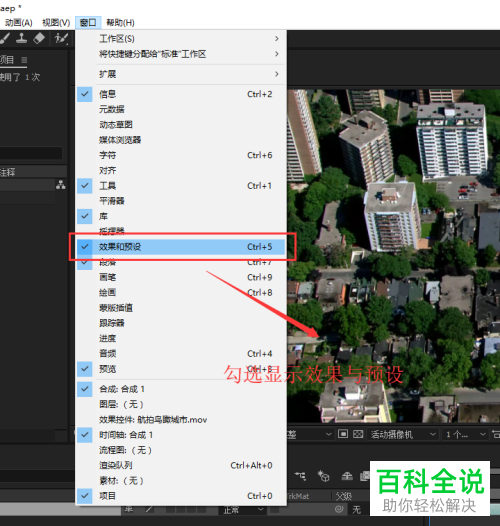The height and width of the screenshot is (526, 500).
Task: Open the 帮助(H) menu
Action: (x=120, y=23)
